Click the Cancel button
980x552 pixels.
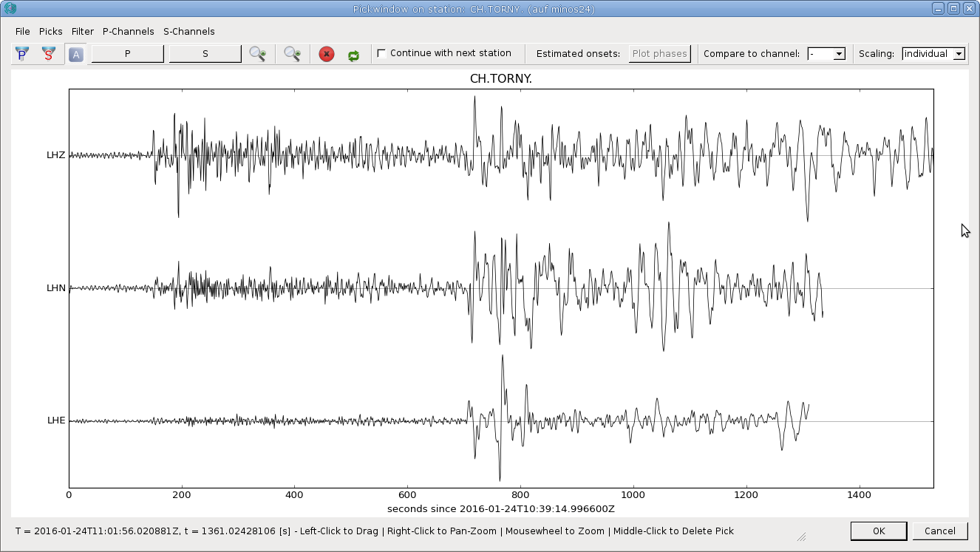point(939,531)
